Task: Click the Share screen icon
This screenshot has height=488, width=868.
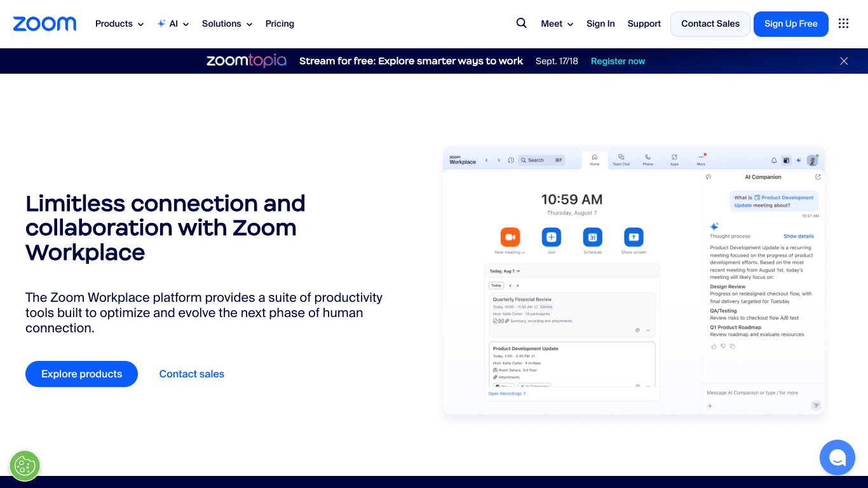Action: pyautogui.click(x=634, y=237)
